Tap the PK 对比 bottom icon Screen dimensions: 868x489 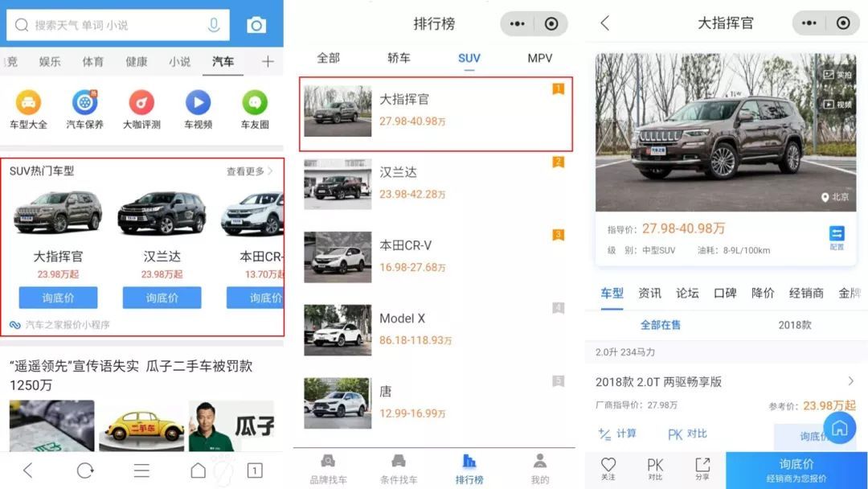(656, 469)
